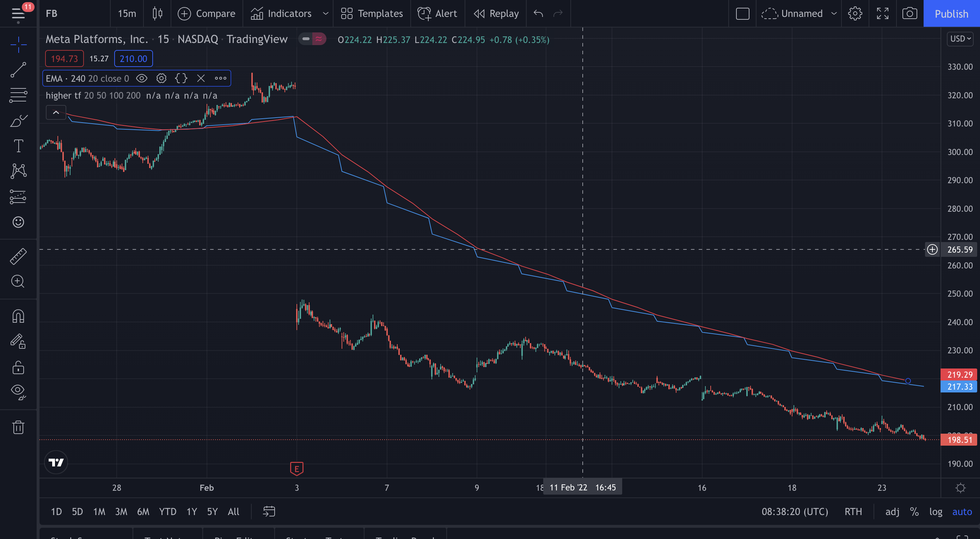The image size is (980, 539).
Task: Open chart settings gear in top toolbar
Action: coord(855,14)
